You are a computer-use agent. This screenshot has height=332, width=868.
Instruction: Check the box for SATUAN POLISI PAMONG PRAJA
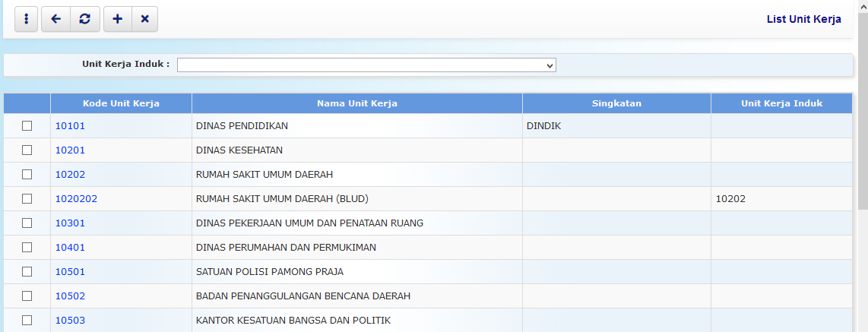point(27,272)
